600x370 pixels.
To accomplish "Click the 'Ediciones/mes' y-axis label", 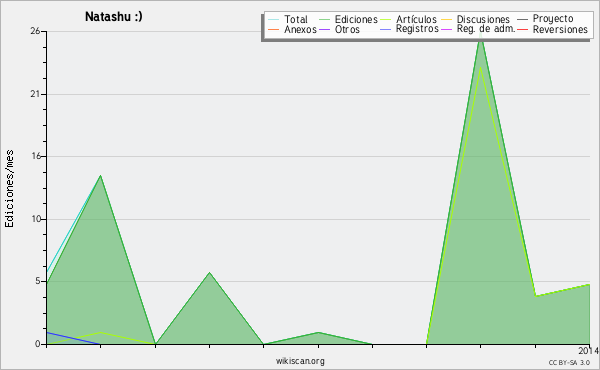I will click(x=9, y=189).
